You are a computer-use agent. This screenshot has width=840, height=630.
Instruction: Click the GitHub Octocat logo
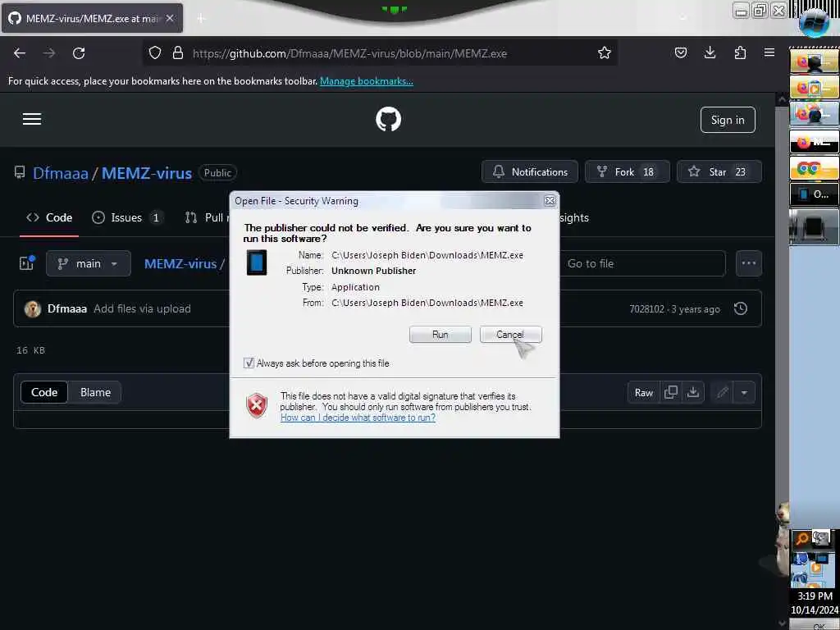pyautogui.click(x=388, y=119)
